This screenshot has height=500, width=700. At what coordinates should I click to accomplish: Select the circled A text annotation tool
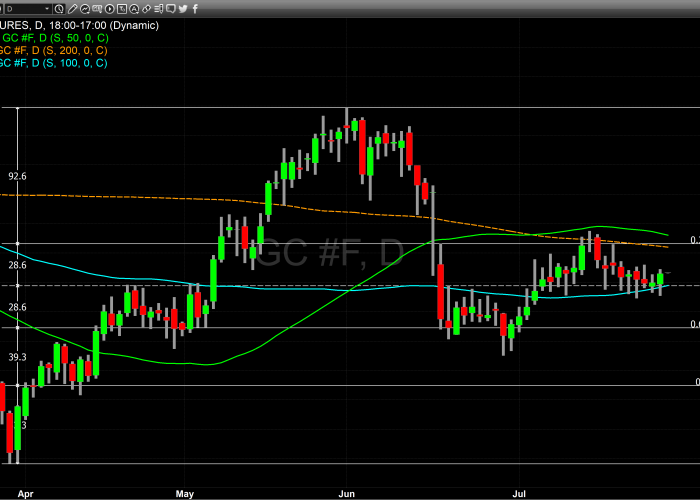(x=134, y=9)
